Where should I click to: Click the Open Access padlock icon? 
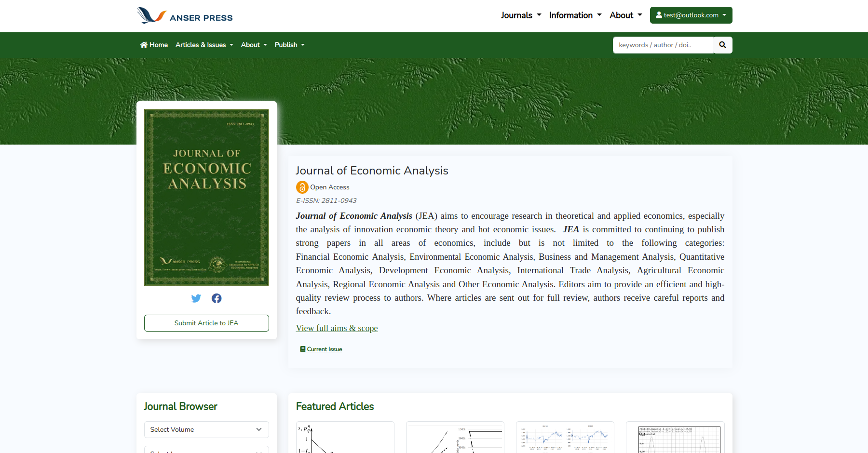click(301, 187)
